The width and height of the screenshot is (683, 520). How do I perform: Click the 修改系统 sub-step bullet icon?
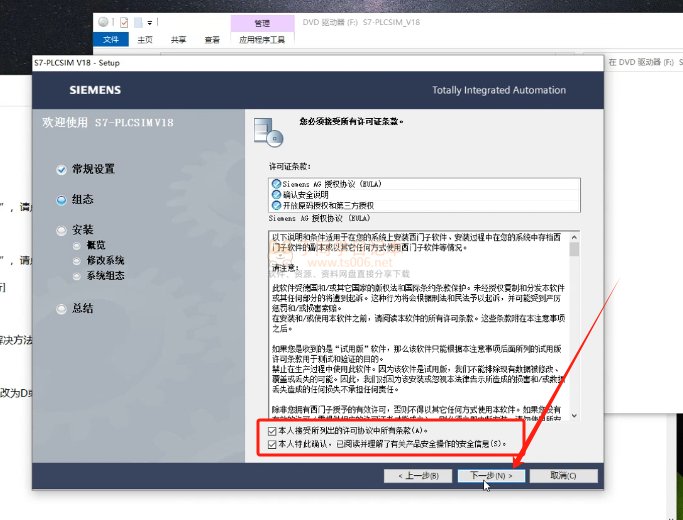[x=77, y=261]
